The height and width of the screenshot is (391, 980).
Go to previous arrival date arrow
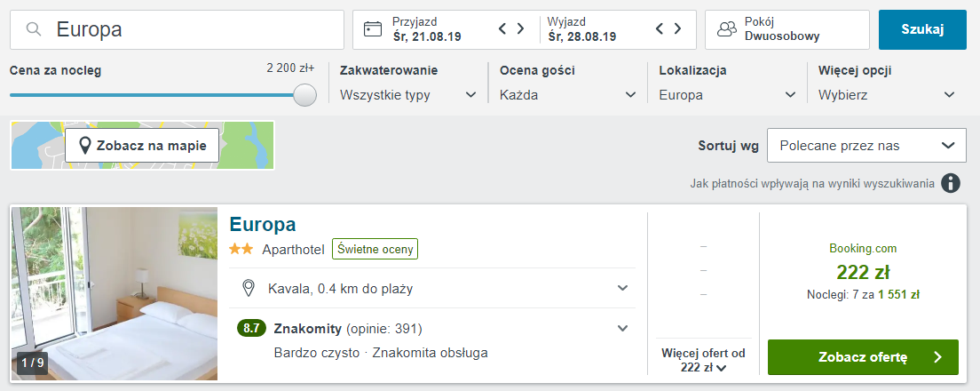pyautogui.click(x=503, y=29)
